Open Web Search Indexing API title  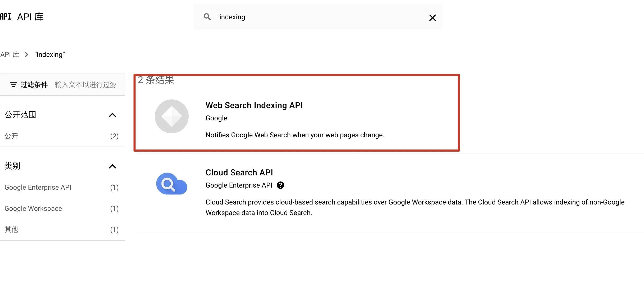(254, 105)
